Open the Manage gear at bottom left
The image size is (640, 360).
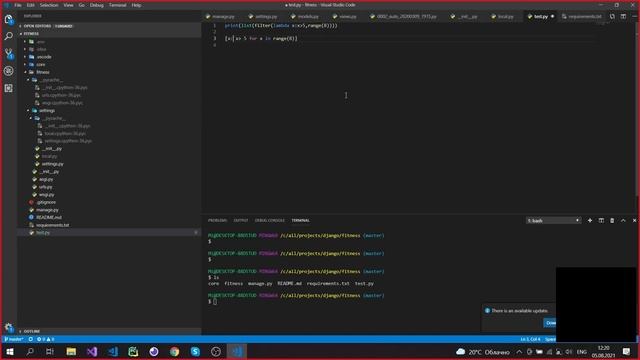click(9, 327)
